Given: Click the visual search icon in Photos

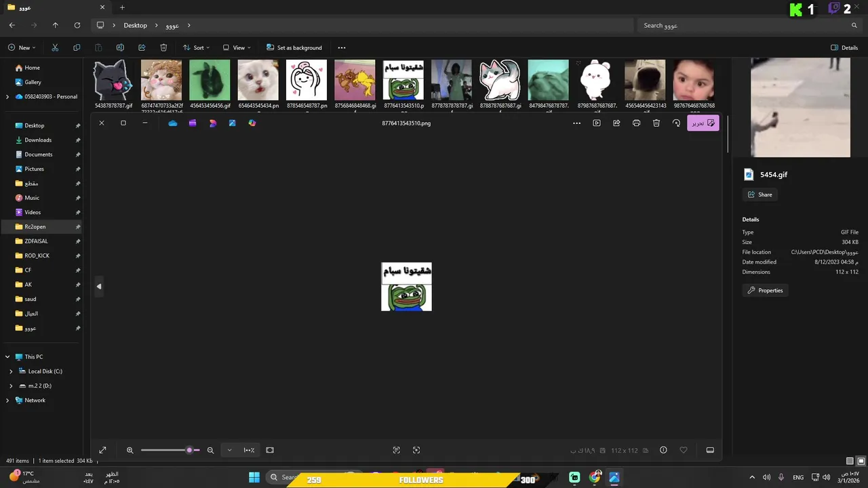Looking at the screenshot, I should pyautogui.click(x=416, y=450).
